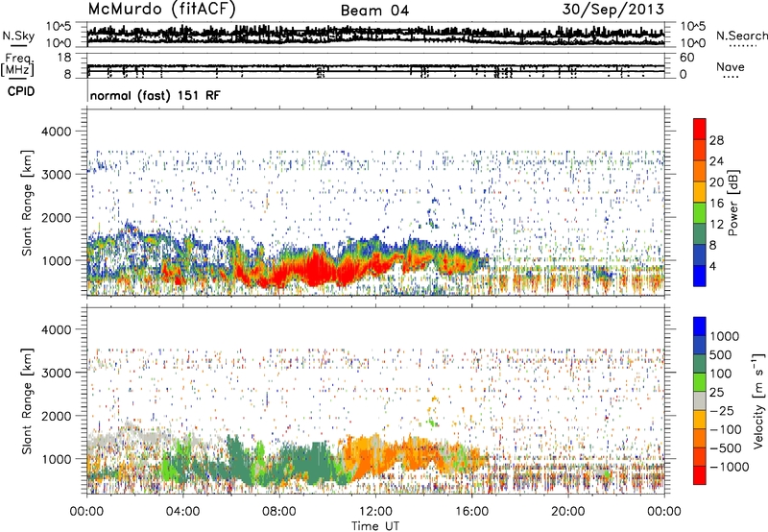This screenshot has width=768, height=532.
Task: Click the '4000' range tick in the power panel
Action: point(57,132)
